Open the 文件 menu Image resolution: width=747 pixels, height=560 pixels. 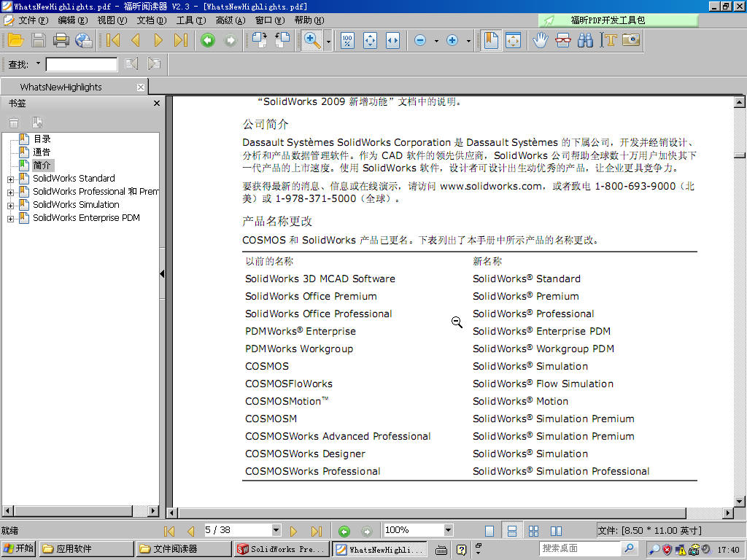tap(33, 20)
